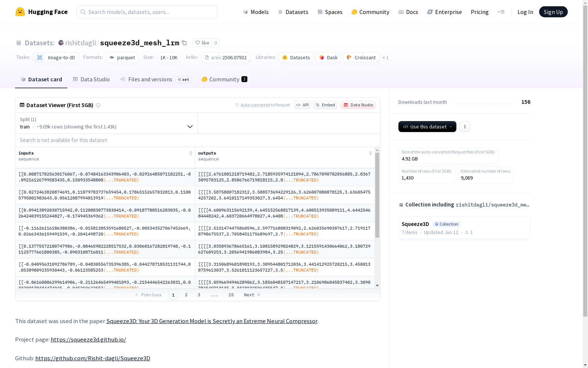Click the first inputs cell starting 0.0087
Viewport: 588px width, 368px height.
(105, 177)
